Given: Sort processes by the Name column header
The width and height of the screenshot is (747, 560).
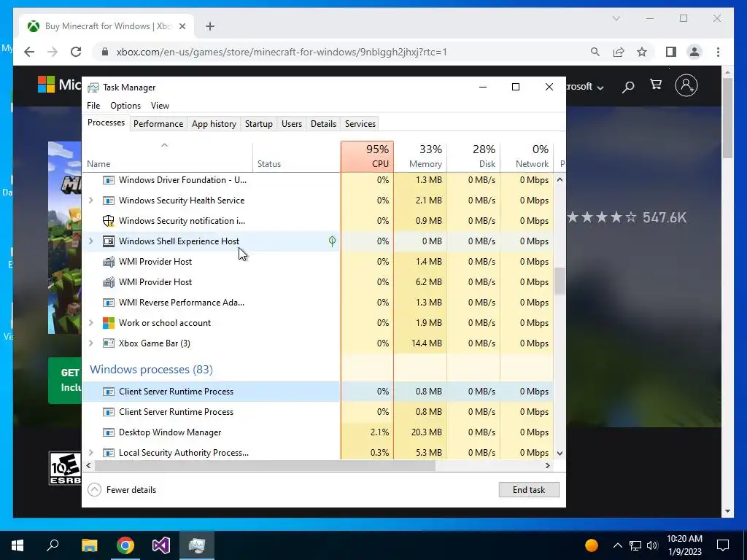Looking at the screenshot, I should point(167,157).
